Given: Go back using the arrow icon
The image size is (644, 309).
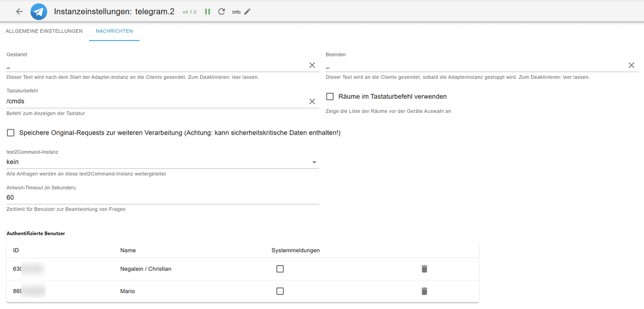Looking at the screenshot, I should coord(19,11).
